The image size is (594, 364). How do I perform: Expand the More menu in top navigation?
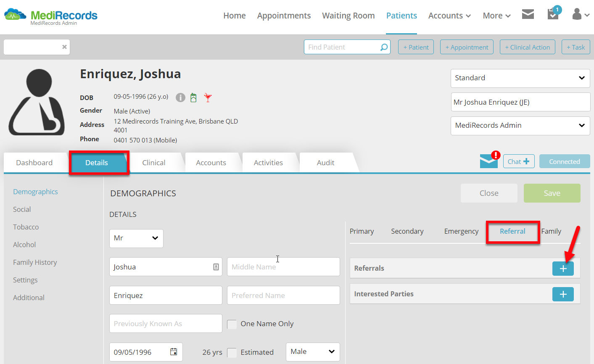(x=496, y=16)
